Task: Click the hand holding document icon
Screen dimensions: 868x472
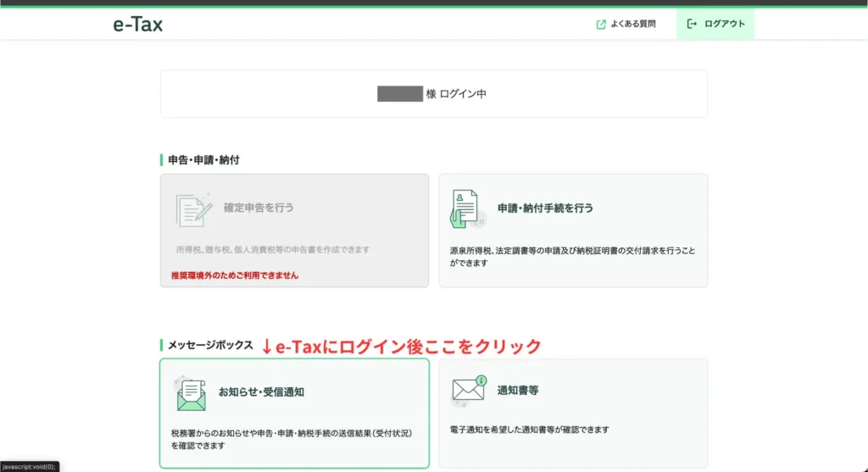Action: coord(467,209)
